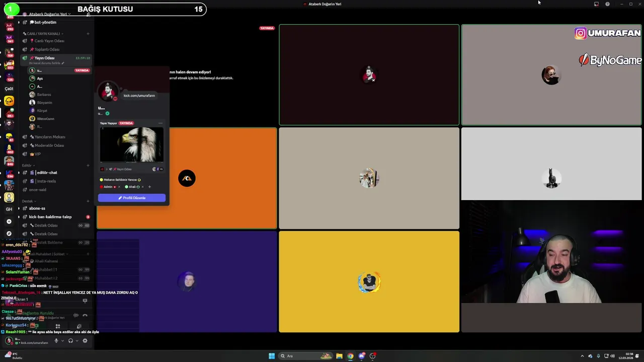Add channel to Destek category
644x362 pixels.
pyautogui.click(x=88, y=201)
